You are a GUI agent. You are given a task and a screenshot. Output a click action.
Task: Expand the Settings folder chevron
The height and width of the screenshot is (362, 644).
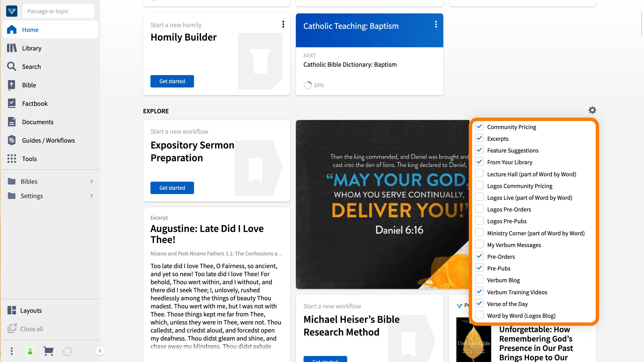click(x=91, y=196)
